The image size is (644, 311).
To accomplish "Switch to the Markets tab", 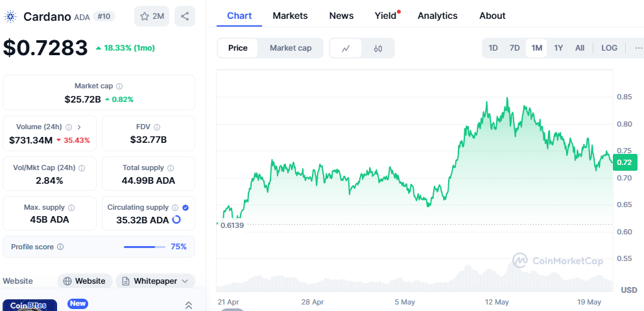I will click(290, 16).
